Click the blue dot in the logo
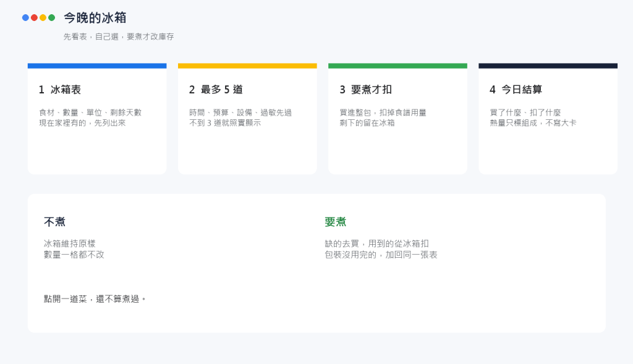 click(x=25, y=18)
